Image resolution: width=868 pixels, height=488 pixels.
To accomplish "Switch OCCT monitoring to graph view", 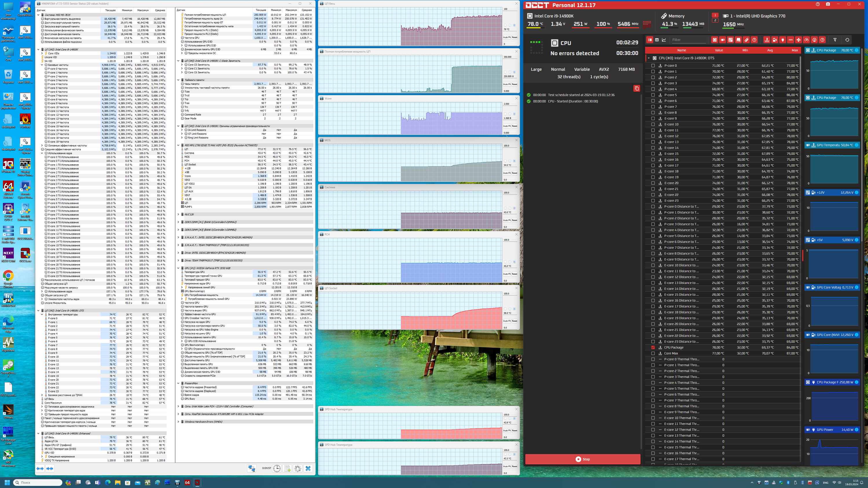I will (664, 40).
